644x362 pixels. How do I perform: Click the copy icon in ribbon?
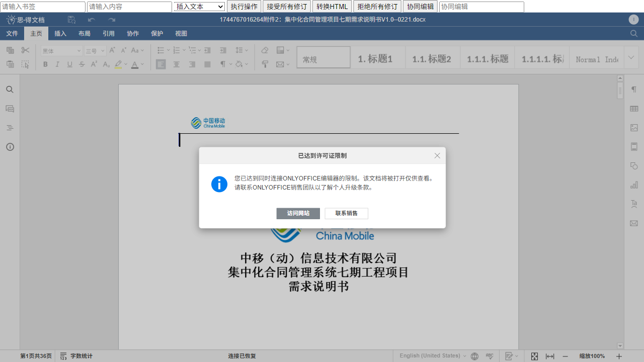pyautogui.click(x=10, y=50)
